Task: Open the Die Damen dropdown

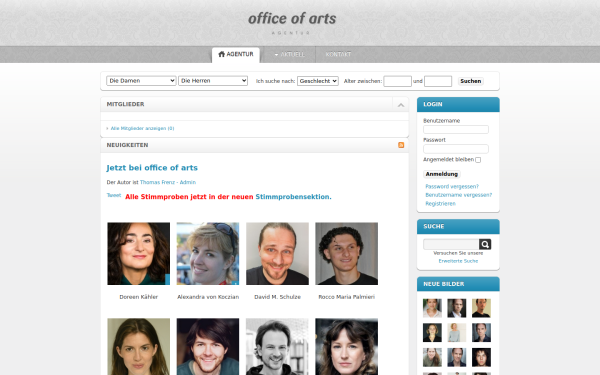Action: pos(141,81)
